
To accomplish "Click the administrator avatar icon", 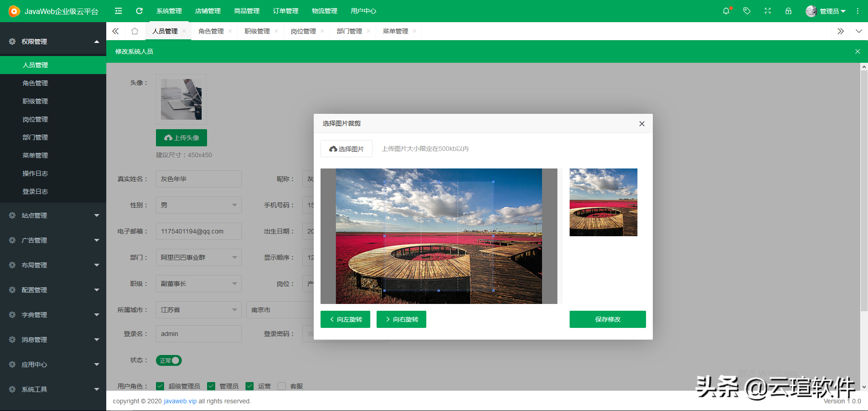I will coord(811,11).
